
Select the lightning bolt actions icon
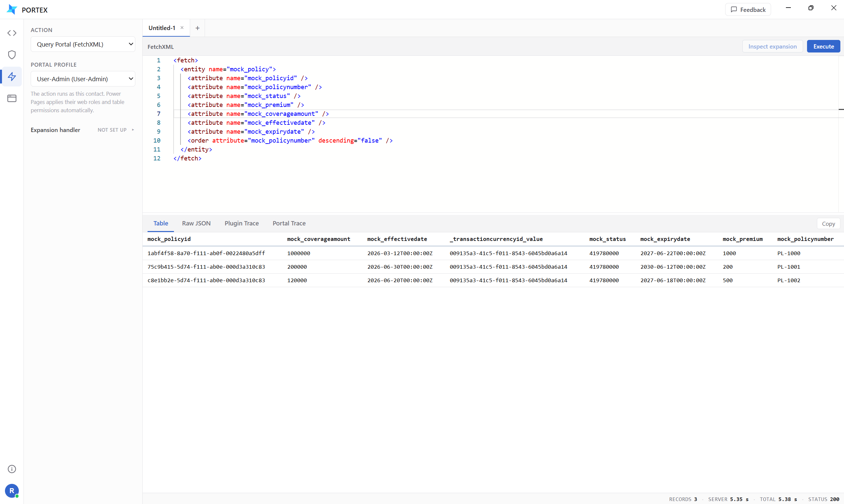click(12, 77)
